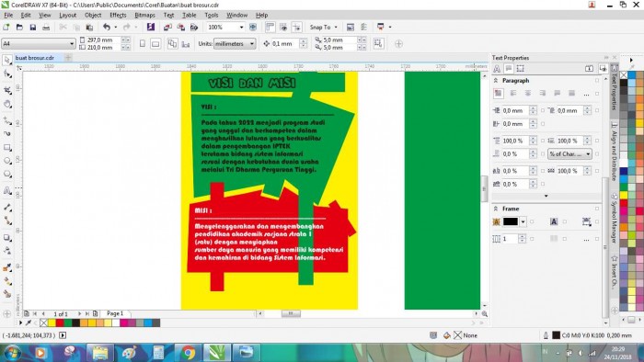Open the Layout menu
644x362 pixels.
67,16
